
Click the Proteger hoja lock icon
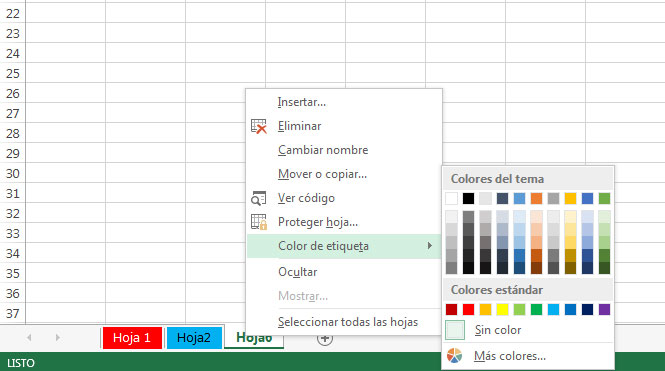(x=259, y=222)
